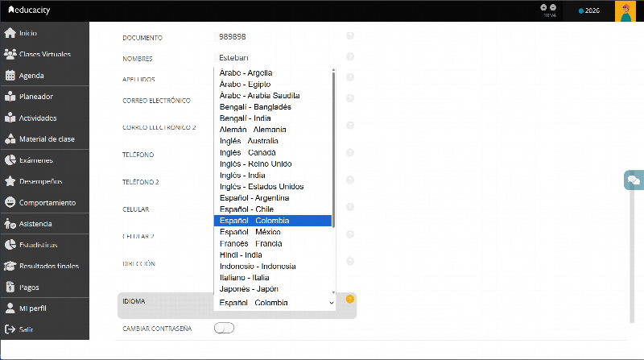Go to Mi perfil link
Viewport: 644px width, 360px height.
tap(33, 308)
